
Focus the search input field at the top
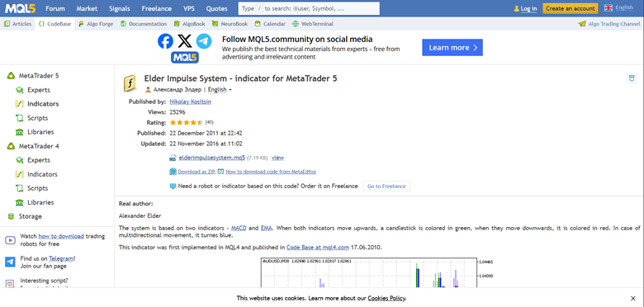pyautogui.click(x=309, y=8)
